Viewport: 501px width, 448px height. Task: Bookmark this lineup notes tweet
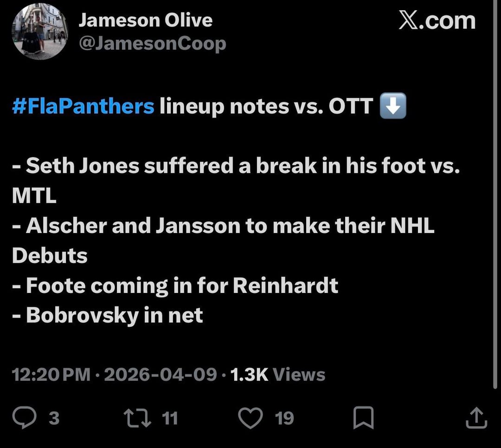coord(363,418)
